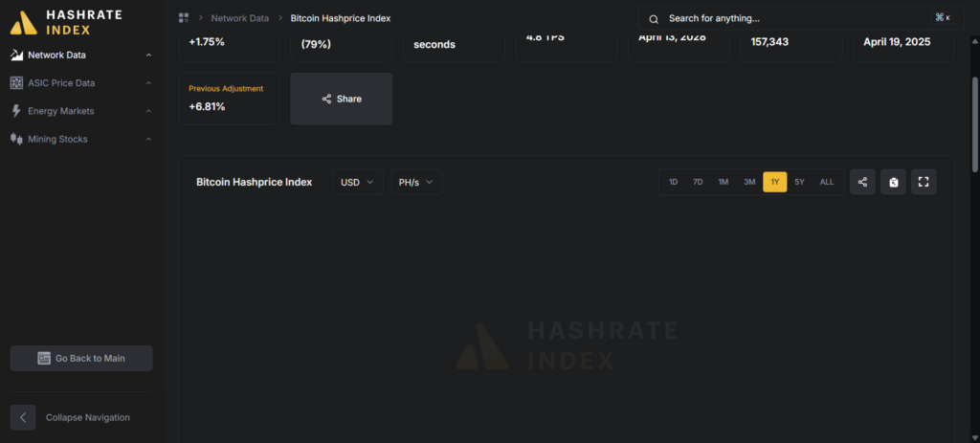Open the PH/s unit dropdown

[416, 182]
